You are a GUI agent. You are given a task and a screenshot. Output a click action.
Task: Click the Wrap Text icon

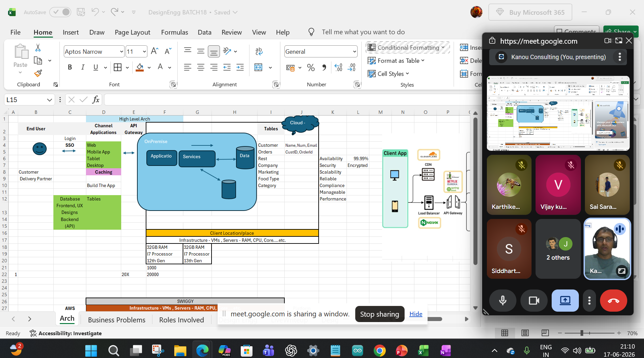click(x=259, y=51)
